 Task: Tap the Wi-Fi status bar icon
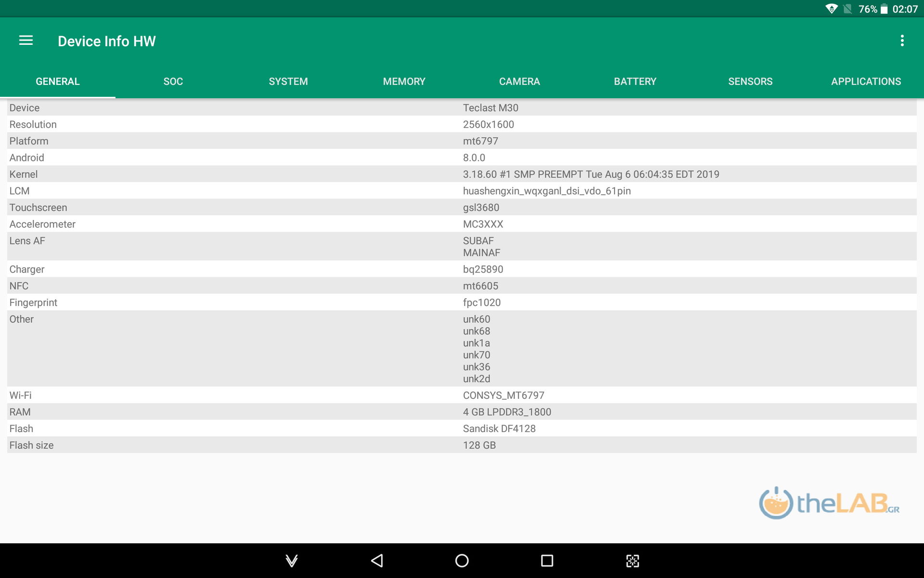(x=831, y=9)
